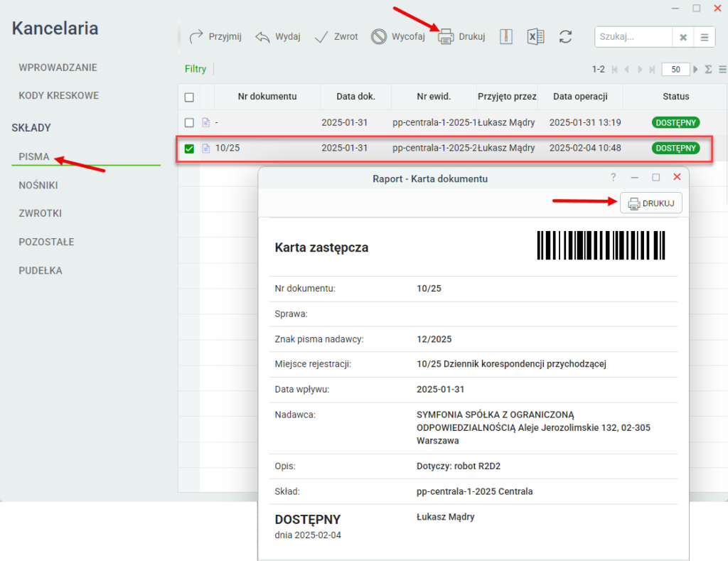The image size is (728, 561).
Task: Open KODY KRESKOWE in sidebar
Action: pyautogui.click(x=58, y=96)
